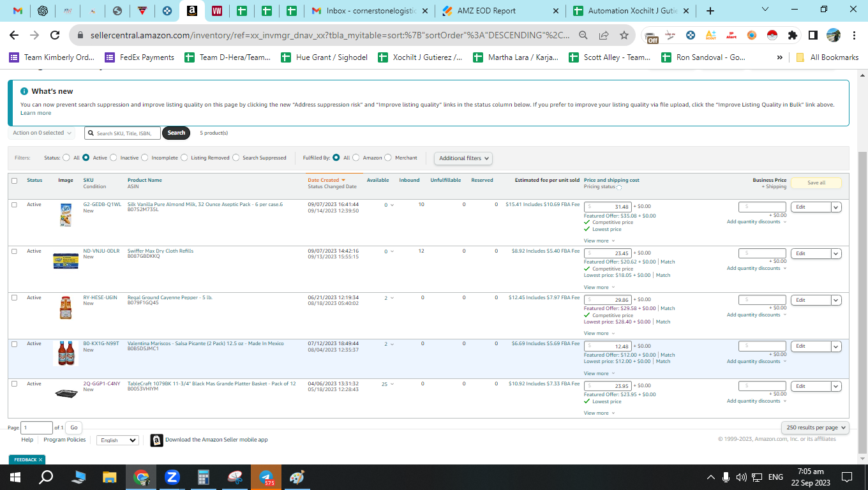Close the FEEDBACK tab with its X

[x=40, y=459]
